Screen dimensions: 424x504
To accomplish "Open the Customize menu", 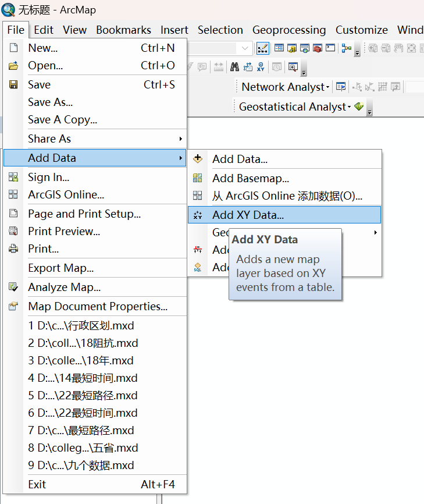I will pyautogui.click(x=362, y=30).
